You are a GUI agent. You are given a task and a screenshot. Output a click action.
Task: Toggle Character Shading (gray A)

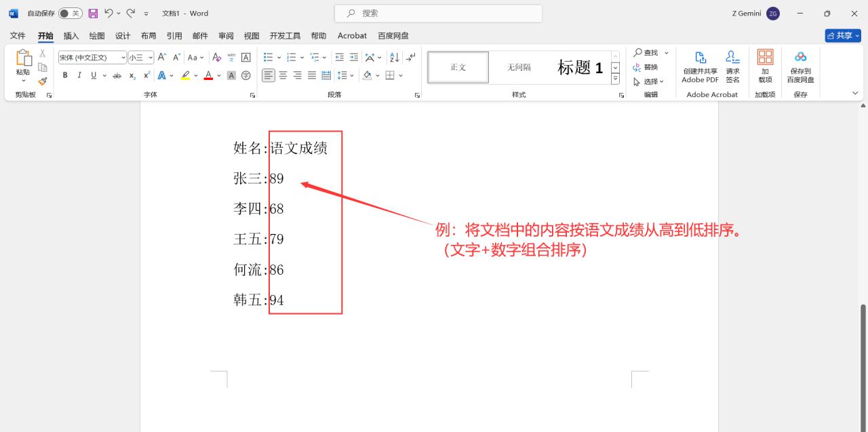coord(231,75)
